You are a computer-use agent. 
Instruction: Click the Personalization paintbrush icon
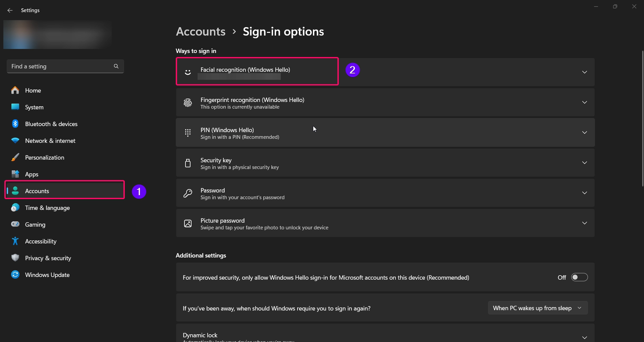tap(15, 157)
